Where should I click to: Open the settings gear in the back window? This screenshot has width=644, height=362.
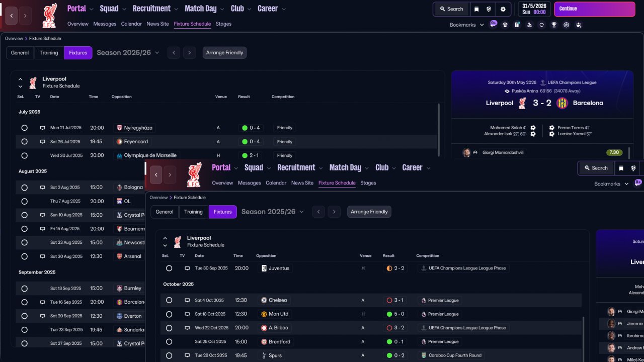point(503,9)
